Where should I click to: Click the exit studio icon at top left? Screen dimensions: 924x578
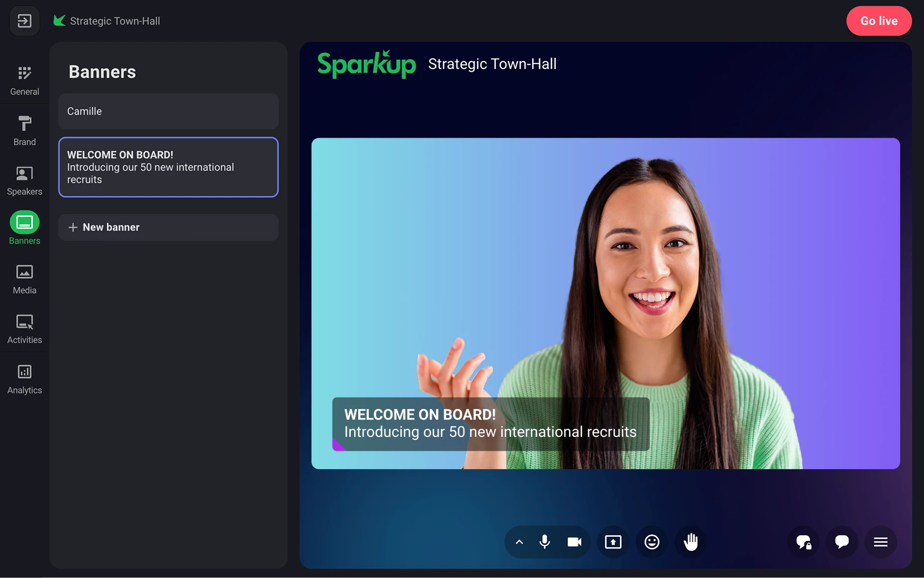tap(24, 21)
